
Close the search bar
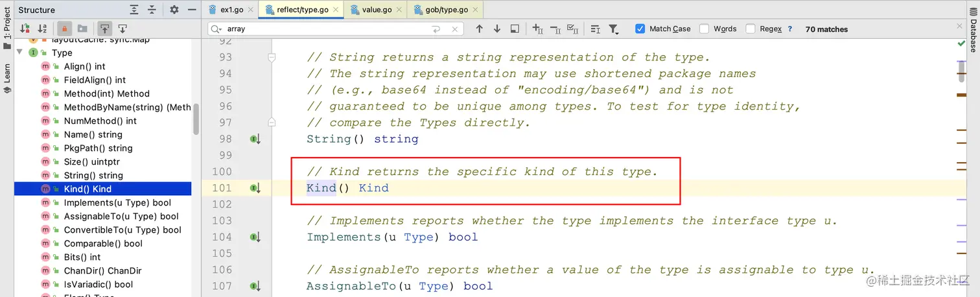point(961,26)
